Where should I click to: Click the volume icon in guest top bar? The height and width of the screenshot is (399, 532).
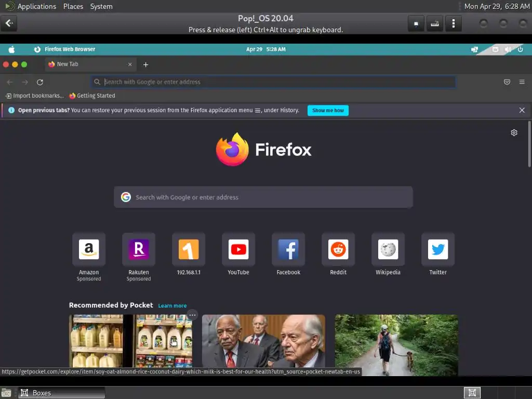(x=508, y=49)
